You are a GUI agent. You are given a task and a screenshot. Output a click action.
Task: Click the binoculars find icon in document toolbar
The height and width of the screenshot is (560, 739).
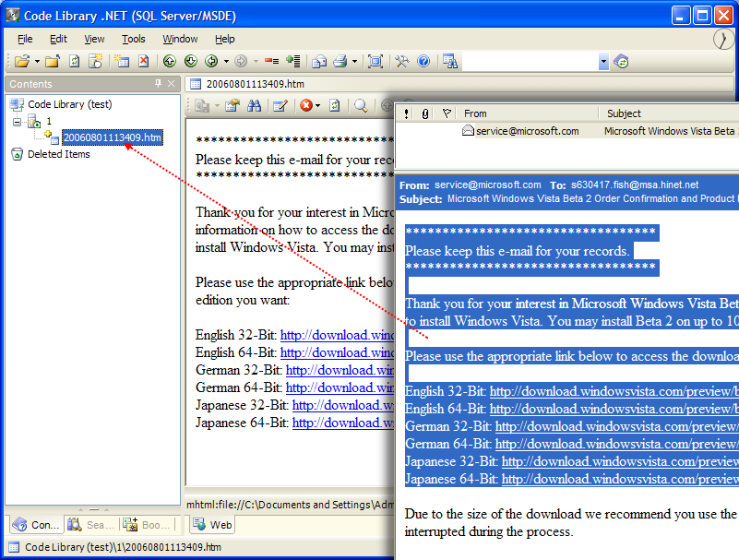click(x=254, y=105)
